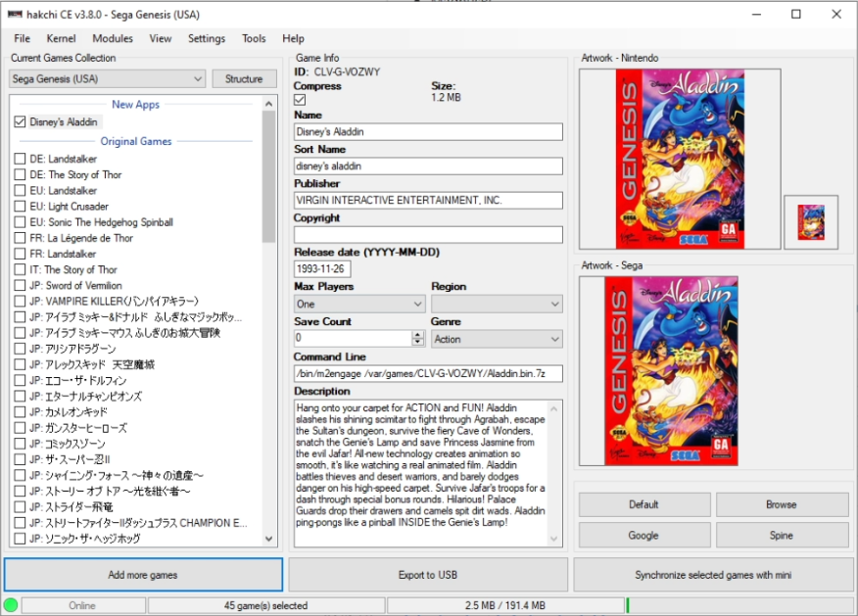Click games list scrollbar down arrow
This screenshot has width=858, height=616.
[x=268, y=539]
